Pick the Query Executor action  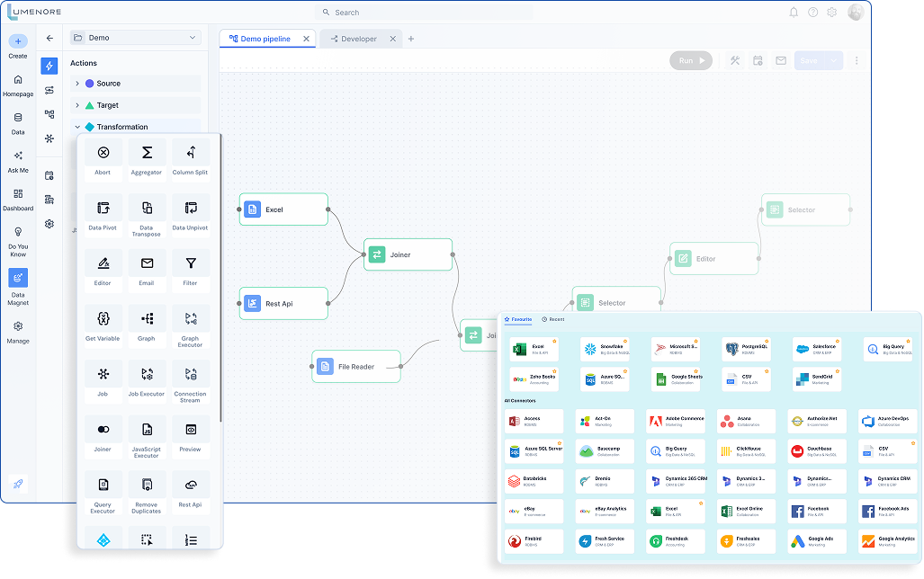103,485
